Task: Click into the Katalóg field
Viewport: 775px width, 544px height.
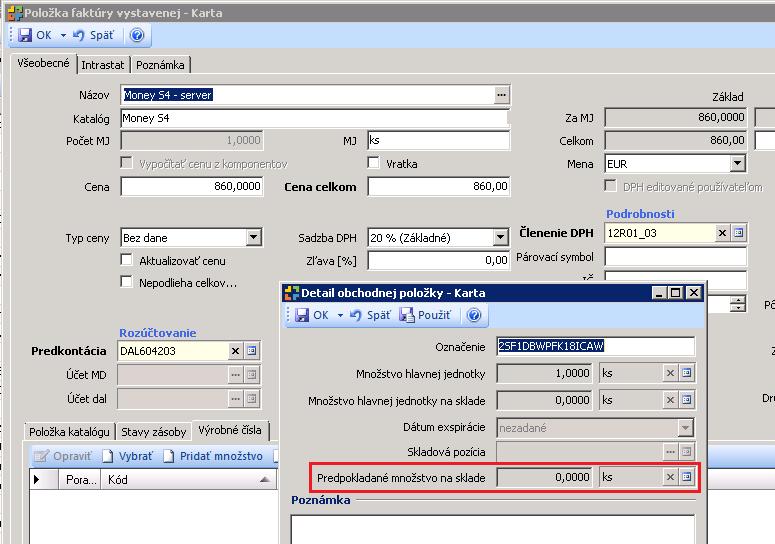Action: [314, 118]
